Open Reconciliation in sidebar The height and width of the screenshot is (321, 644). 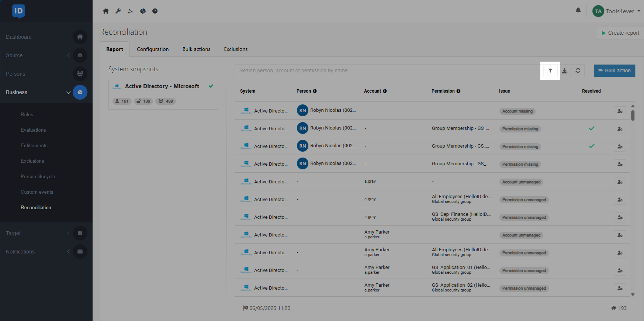pos(36,208)
